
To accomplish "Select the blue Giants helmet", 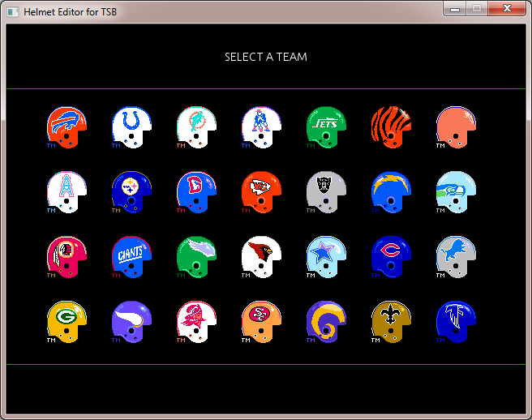I will [x=131, y=257].
